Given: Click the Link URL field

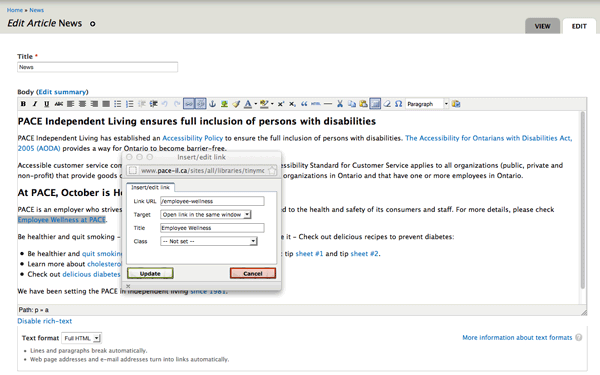Looking at the screenshot, I should click(212, 201).
